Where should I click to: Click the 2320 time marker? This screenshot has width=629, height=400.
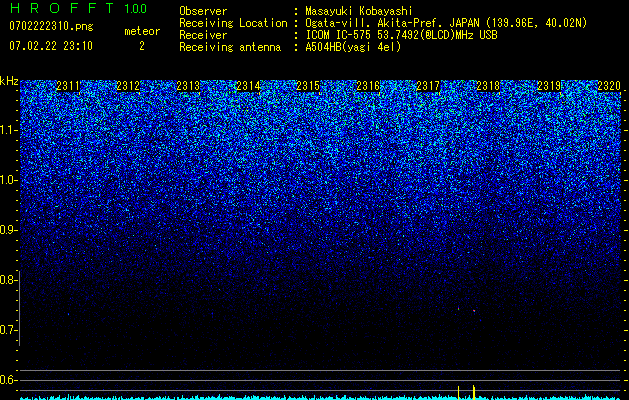pyautogui.click(x=609, y=86)
